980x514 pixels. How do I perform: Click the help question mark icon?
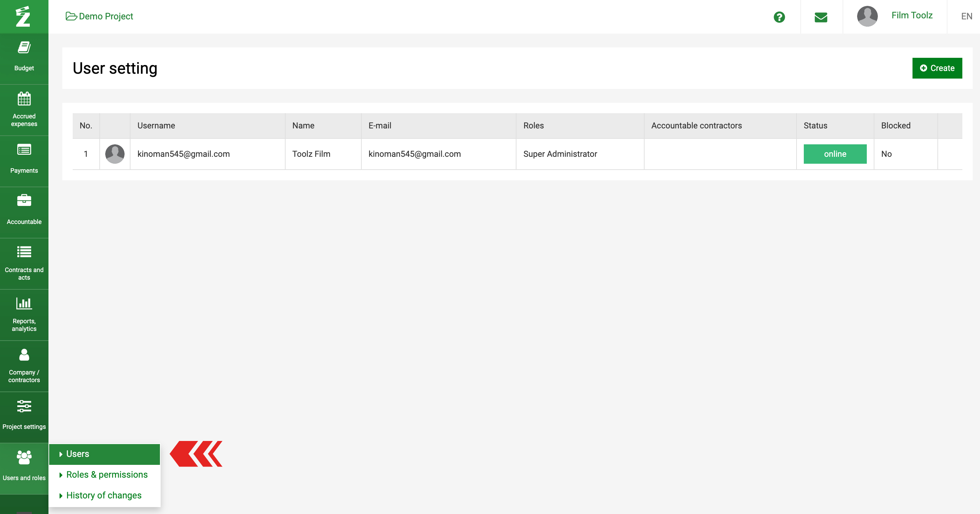point(779,17)
